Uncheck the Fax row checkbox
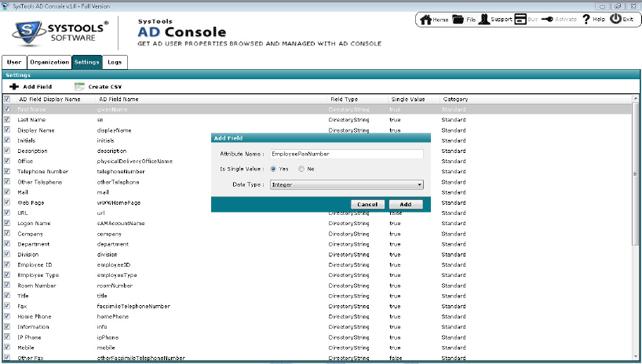 (7, 306)
